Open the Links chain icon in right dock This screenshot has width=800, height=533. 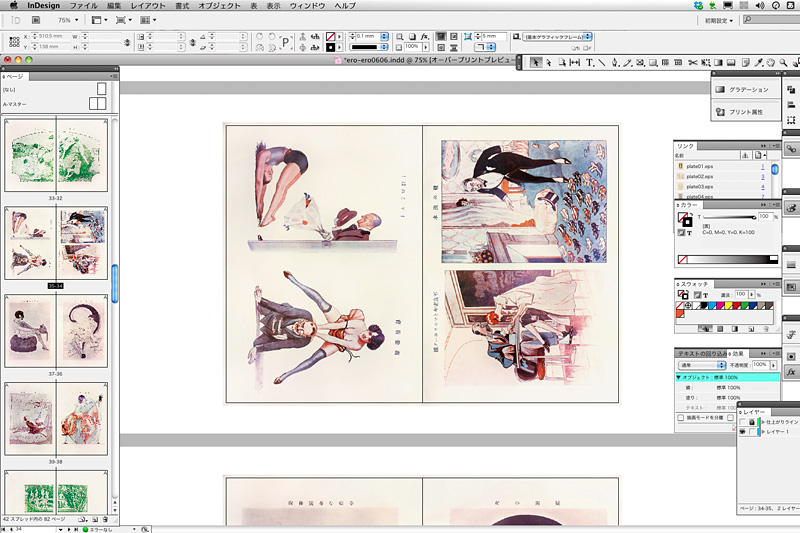coord(791,149)
